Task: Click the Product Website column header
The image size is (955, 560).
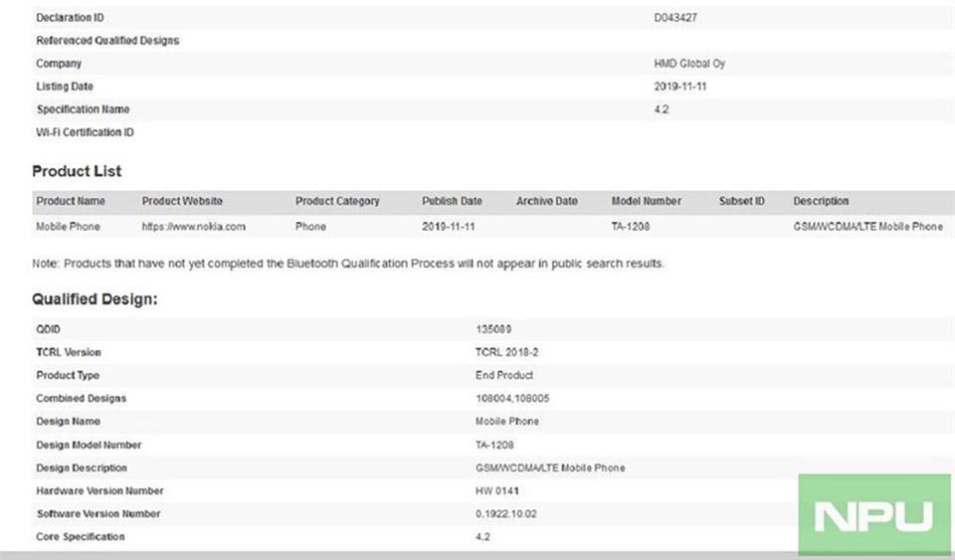Action: (x=182, y=201)
